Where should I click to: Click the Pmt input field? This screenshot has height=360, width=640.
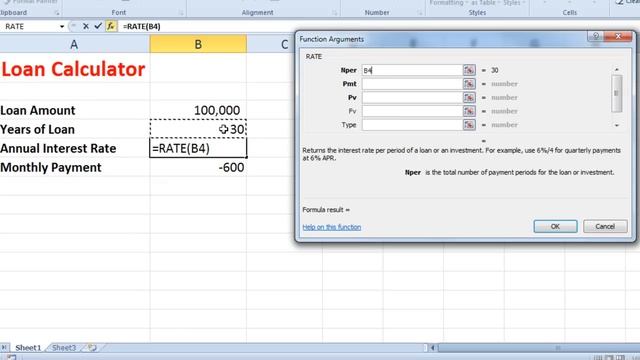[412, 84]
